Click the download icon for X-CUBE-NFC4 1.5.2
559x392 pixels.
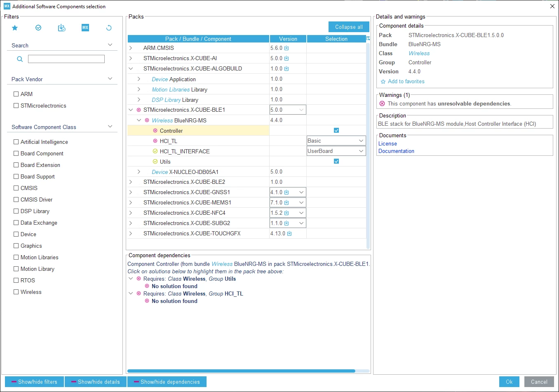(x=287, y=213)
